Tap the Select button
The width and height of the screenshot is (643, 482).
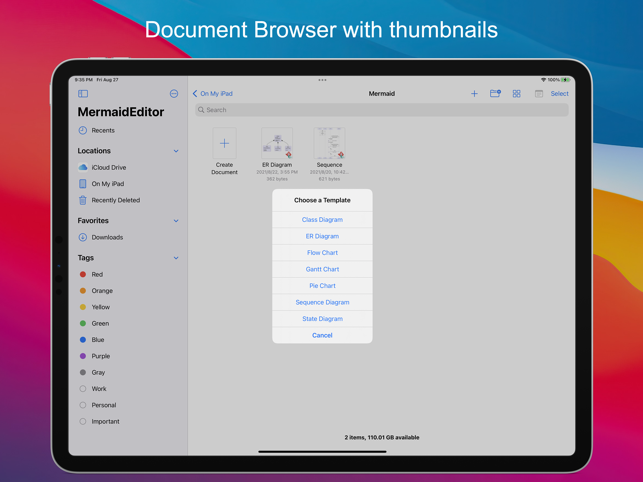click(x=559, y=94)
